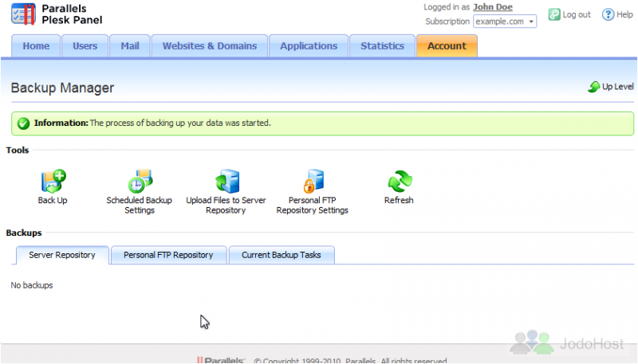Click the John Doe user link
The image size is (638, 364).
coord(493,7)
